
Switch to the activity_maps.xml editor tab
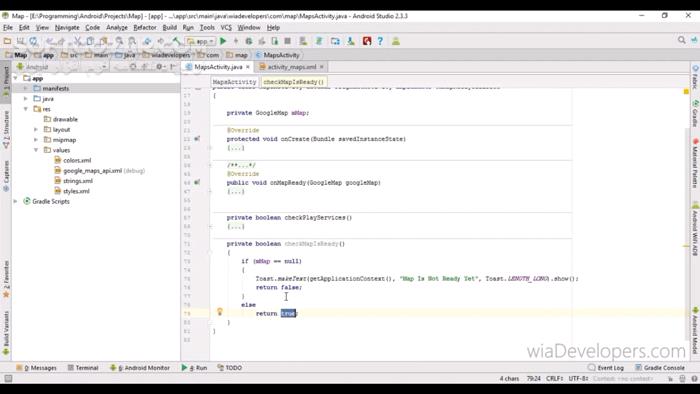point(291,67)
